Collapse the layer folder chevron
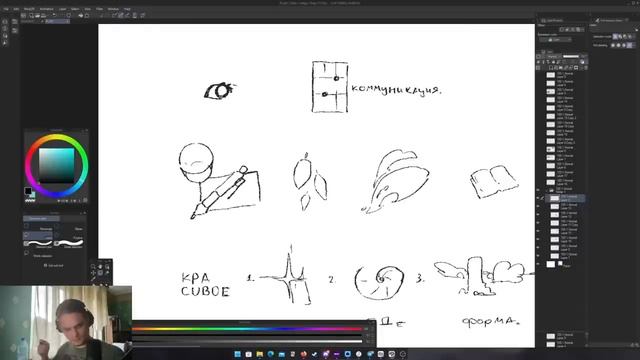 pos(547,190)
